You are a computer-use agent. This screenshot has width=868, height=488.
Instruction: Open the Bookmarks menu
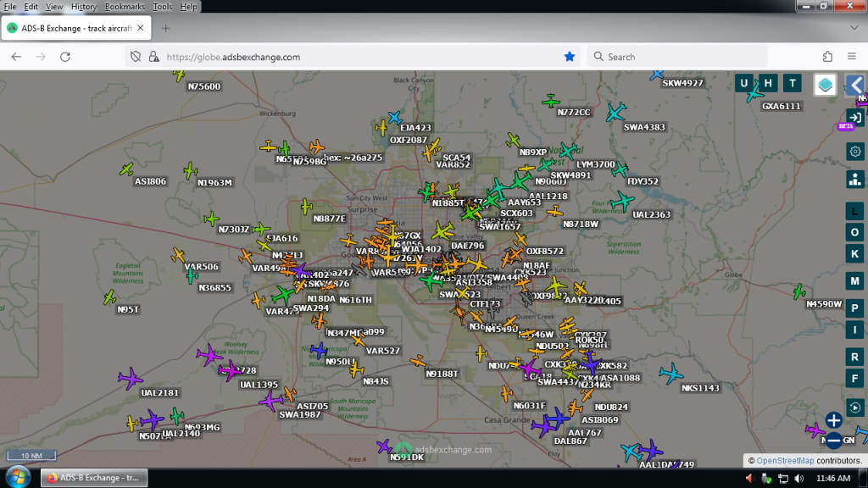click(125, 7)
